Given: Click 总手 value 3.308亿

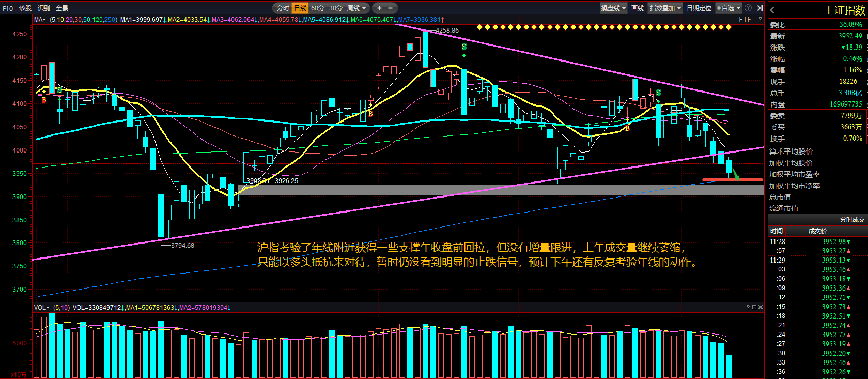Looking at the screenshot, I should tap(850, 93).
